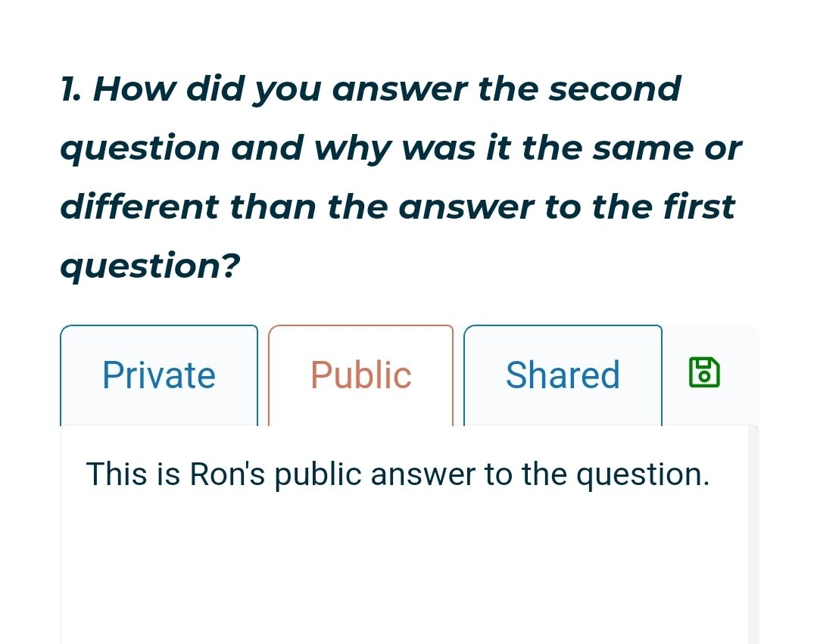This screenshot has height=644, width=817.
Task: Click the words 'second' in the heading
Action: tap(615, 89)
